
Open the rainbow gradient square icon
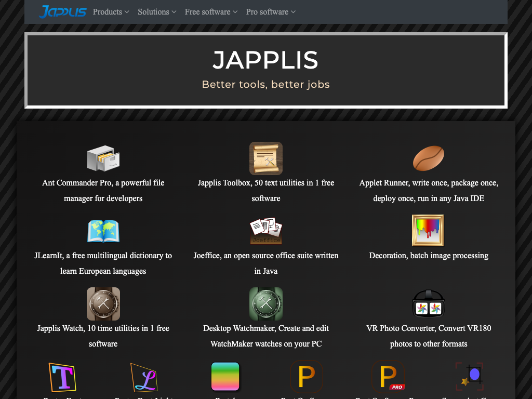pos(225,377)
